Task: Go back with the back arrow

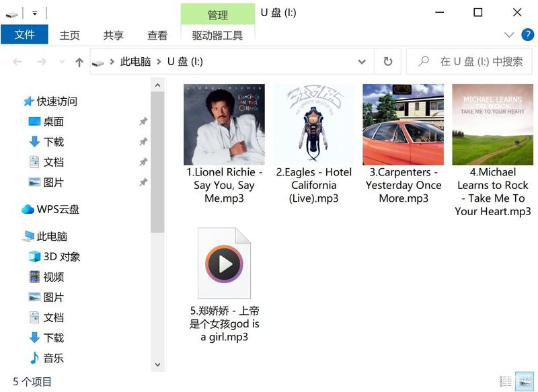Action: (17, 62)
